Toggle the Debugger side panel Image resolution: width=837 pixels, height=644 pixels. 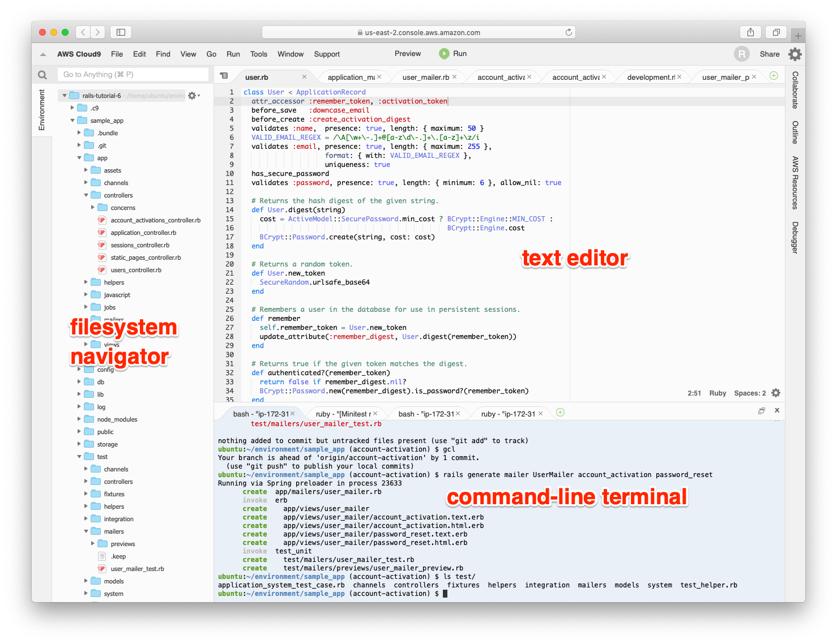click(795, 237)
